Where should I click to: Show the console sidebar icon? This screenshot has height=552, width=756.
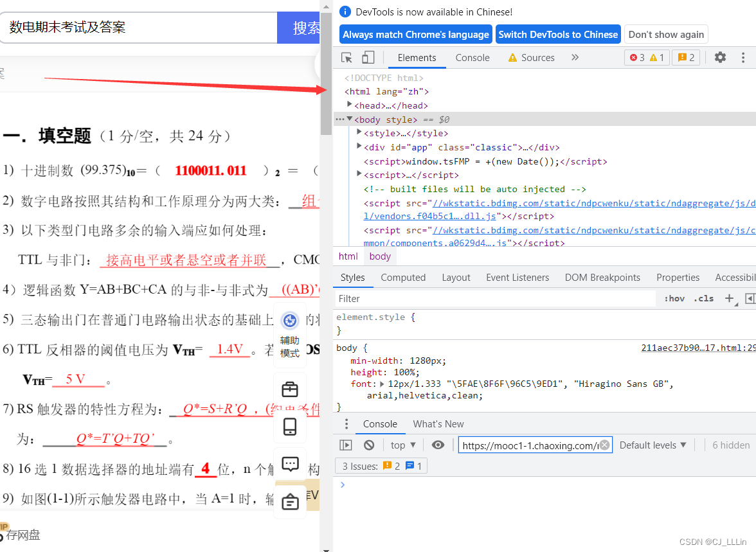(x=346, y=445)
